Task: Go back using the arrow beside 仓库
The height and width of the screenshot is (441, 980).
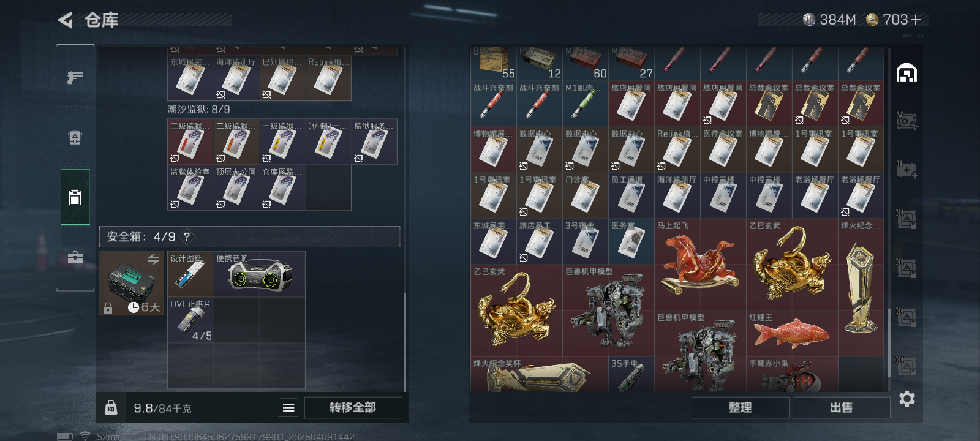Action: point(66,20)
